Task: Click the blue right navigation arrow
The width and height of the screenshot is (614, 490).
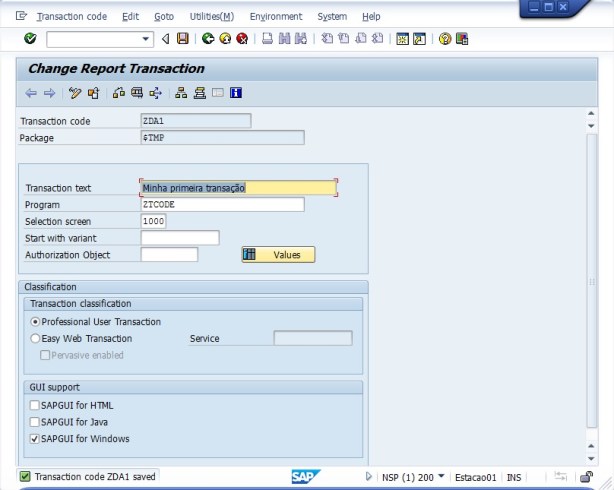Action: (x=49, y=93)
